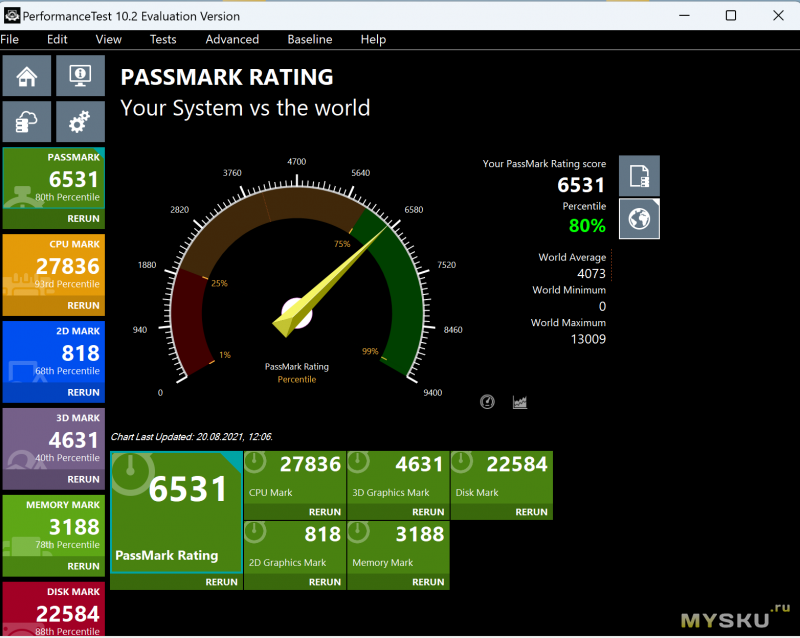Click the 9400 gauge scale label
The width and height of the screenshot is (800, 638).
click(433, 392)
